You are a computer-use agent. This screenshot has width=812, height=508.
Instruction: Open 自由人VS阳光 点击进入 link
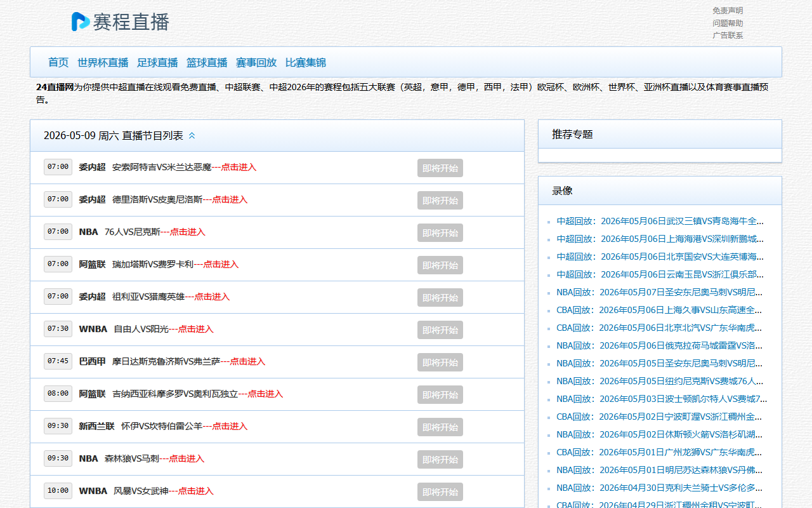click(x=195, y=329)
